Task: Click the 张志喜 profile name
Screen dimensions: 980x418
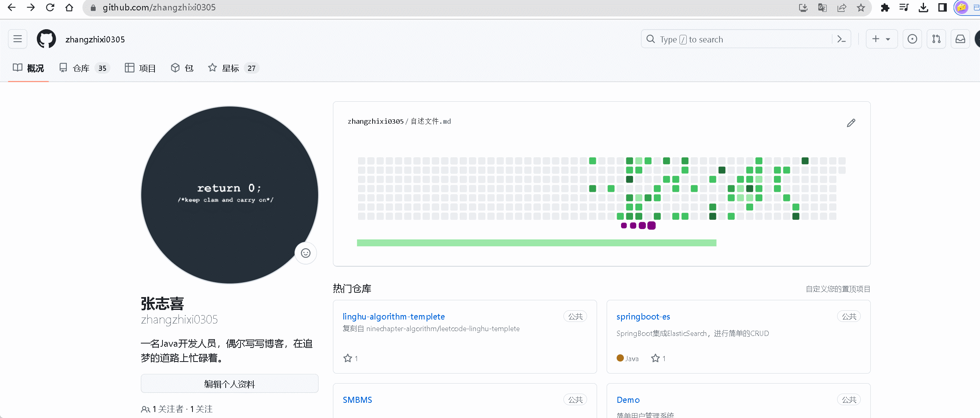Action: pos(162,304)
